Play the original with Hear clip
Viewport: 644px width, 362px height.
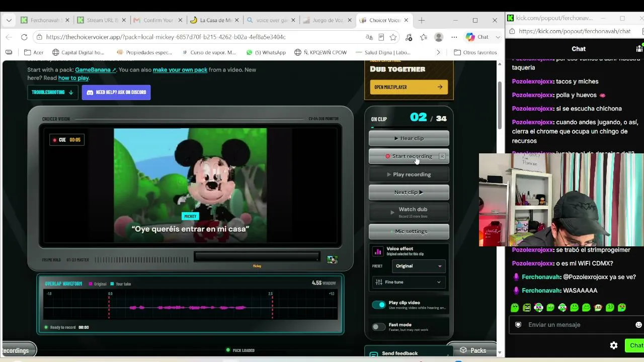[x=409, y=138]
